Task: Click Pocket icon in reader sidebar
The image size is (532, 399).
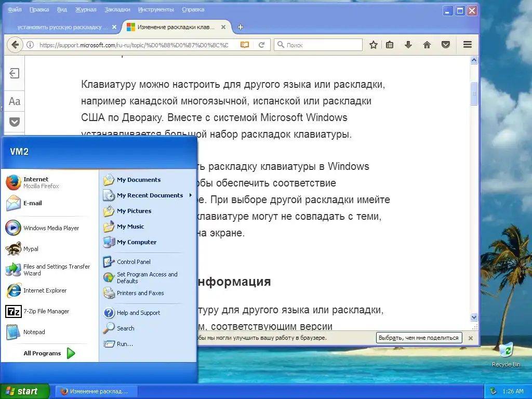Action: click(x=14, y=122)
